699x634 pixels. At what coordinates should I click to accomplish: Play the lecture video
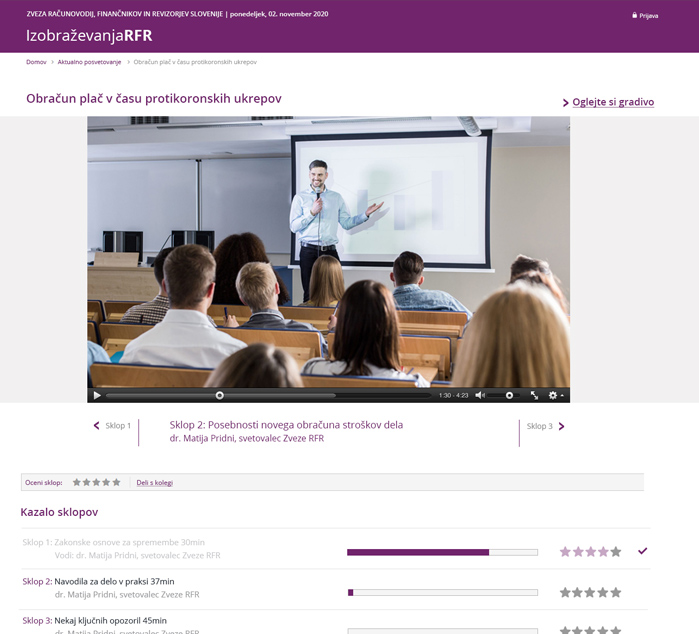coord(97,396)
